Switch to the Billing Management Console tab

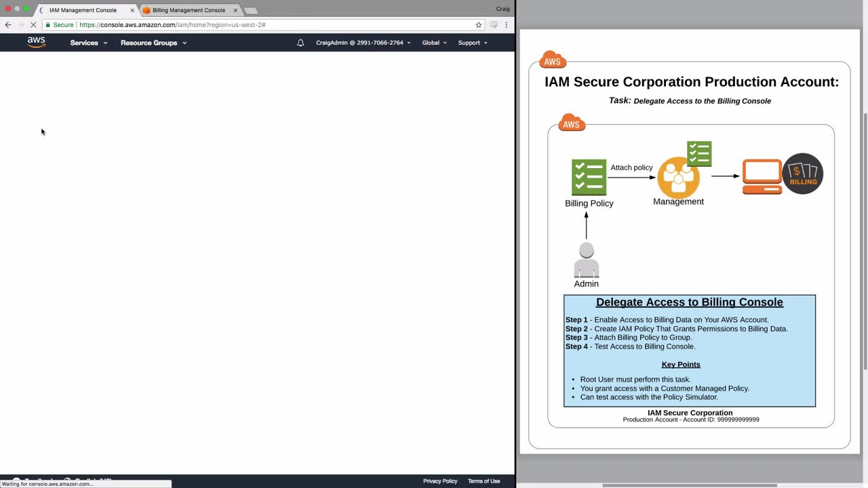(x=189, y=10)
